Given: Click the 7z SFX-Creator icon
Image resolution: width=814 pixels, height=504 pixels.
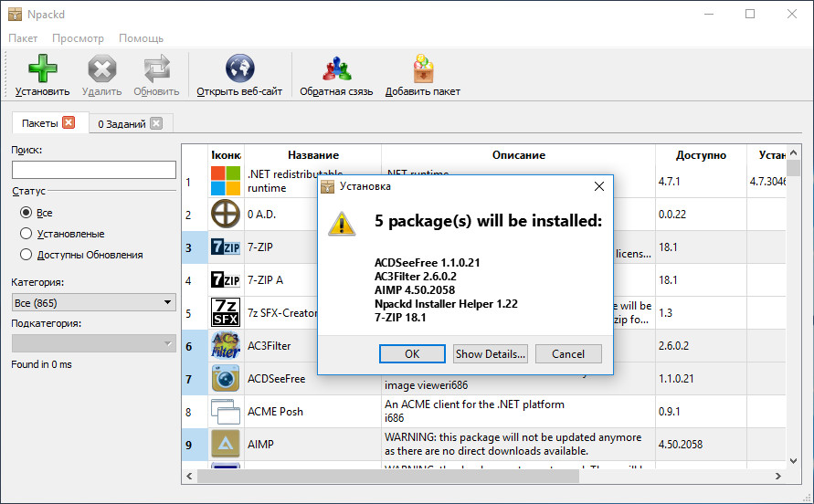Looking at the screenshot, I should point(226,312).
